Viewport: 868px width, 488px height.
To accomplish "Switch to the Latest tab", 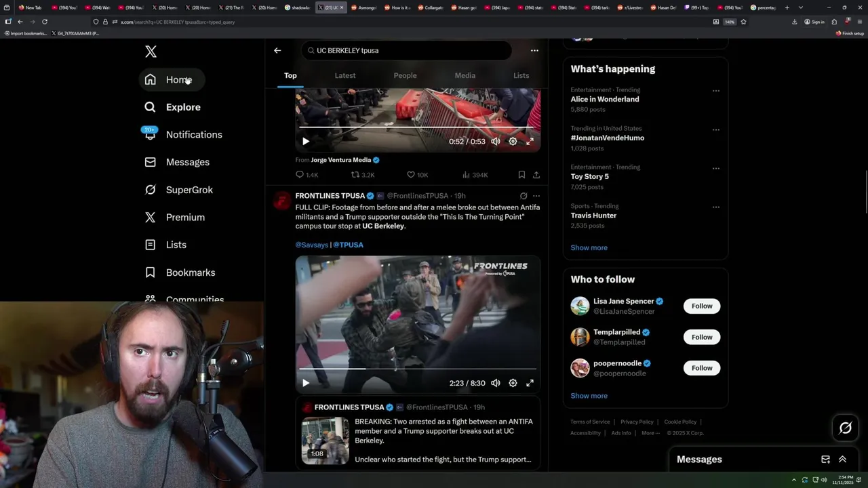I will (345, 75).
